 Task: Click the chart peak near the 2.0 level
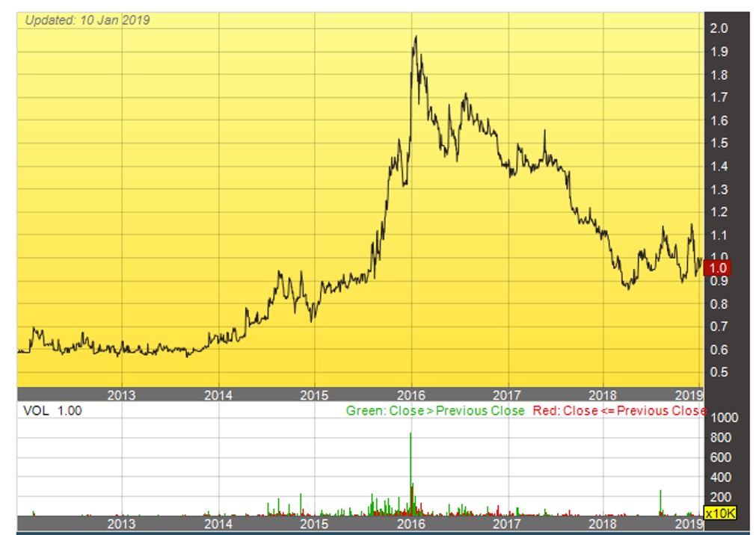pos(417,36)
